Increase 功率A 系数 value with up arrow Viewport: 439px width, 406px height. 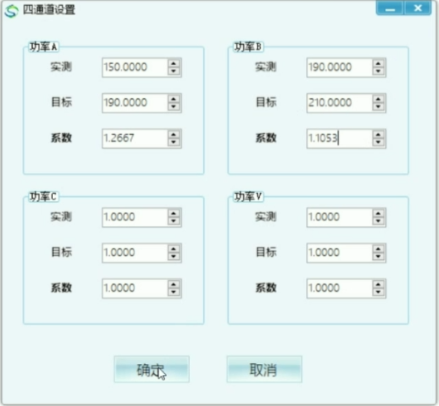(x=174, y=134)
